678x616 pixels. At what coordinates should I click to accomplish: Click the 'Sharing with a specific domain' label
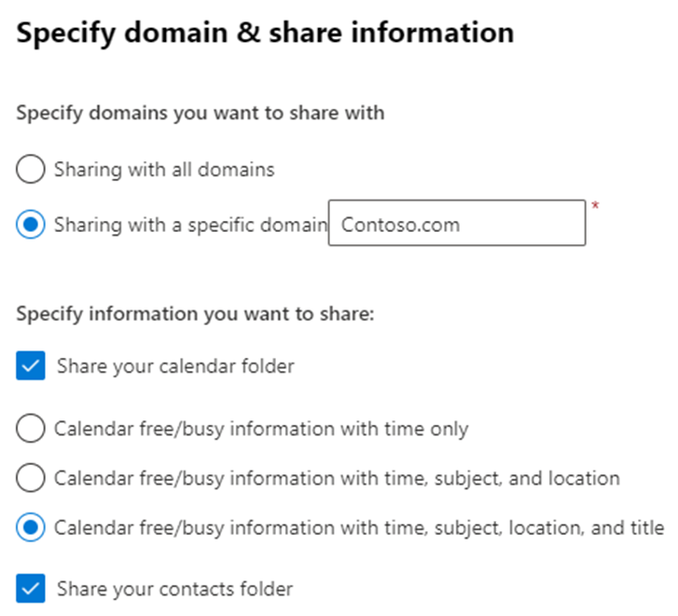[x=190, y=226]
